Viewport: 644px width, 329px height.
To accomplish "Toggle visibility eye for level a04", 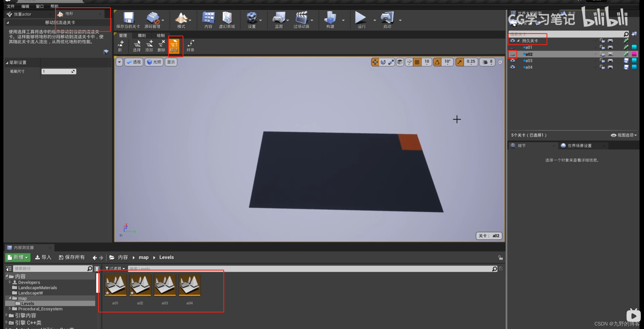I will tap(513, 67).
